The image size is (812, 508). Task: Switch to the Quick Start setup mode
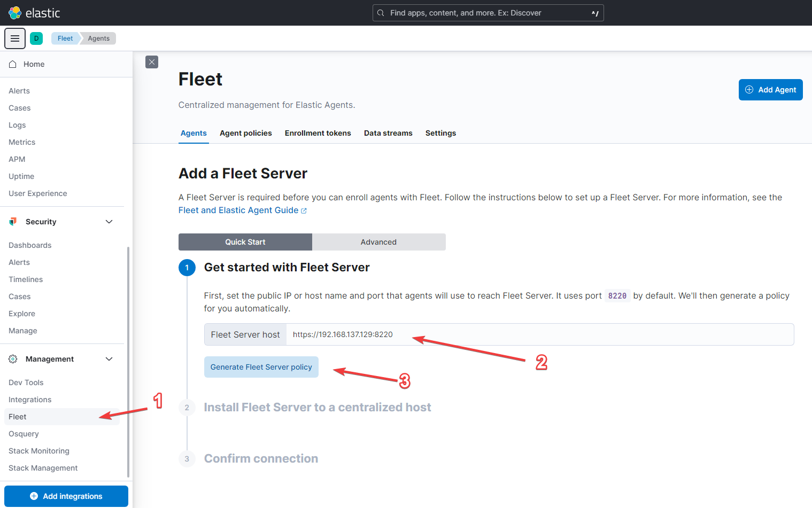pos(245,241)
